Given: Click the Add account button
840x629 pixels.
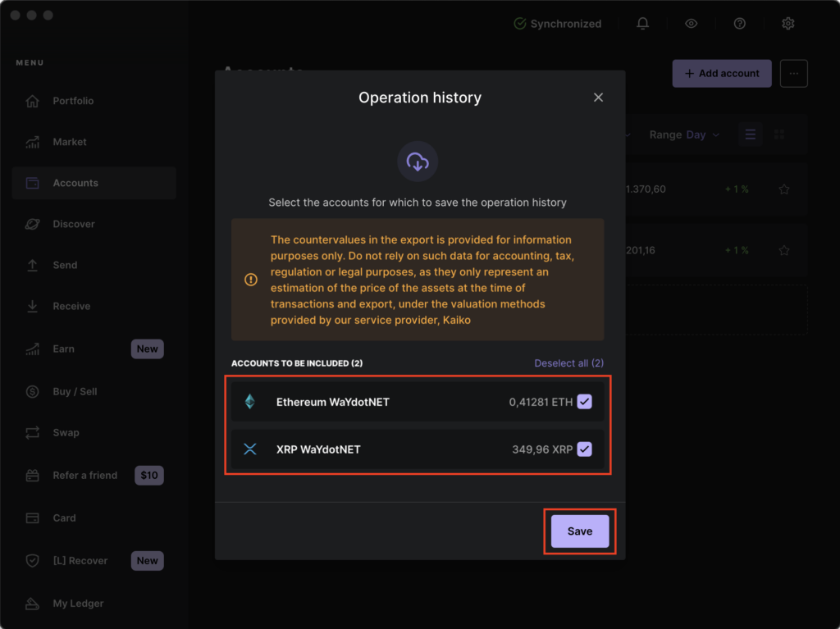Looking at the screenshot, I should coord(722,73).
